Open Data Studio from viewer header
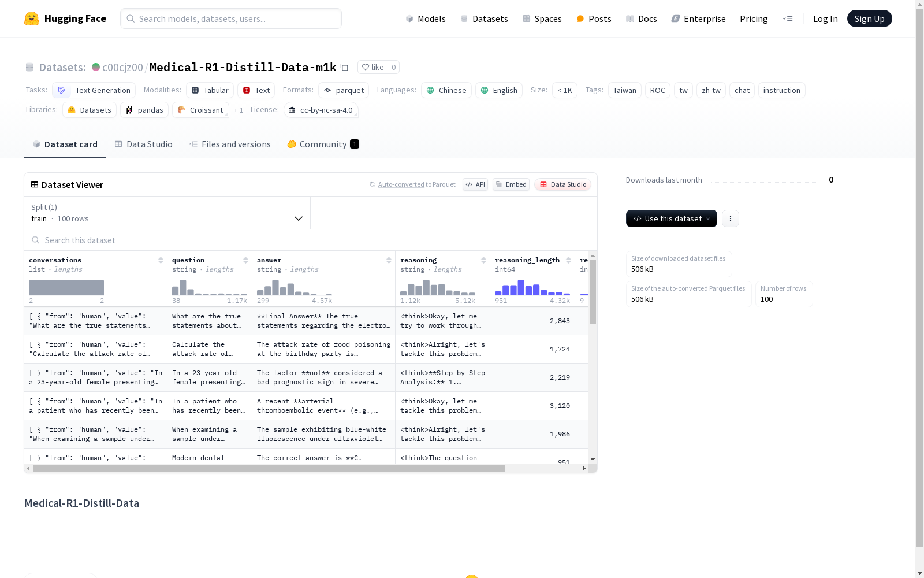The height and width of the screenshot is (578, 924). click(562, 184)
